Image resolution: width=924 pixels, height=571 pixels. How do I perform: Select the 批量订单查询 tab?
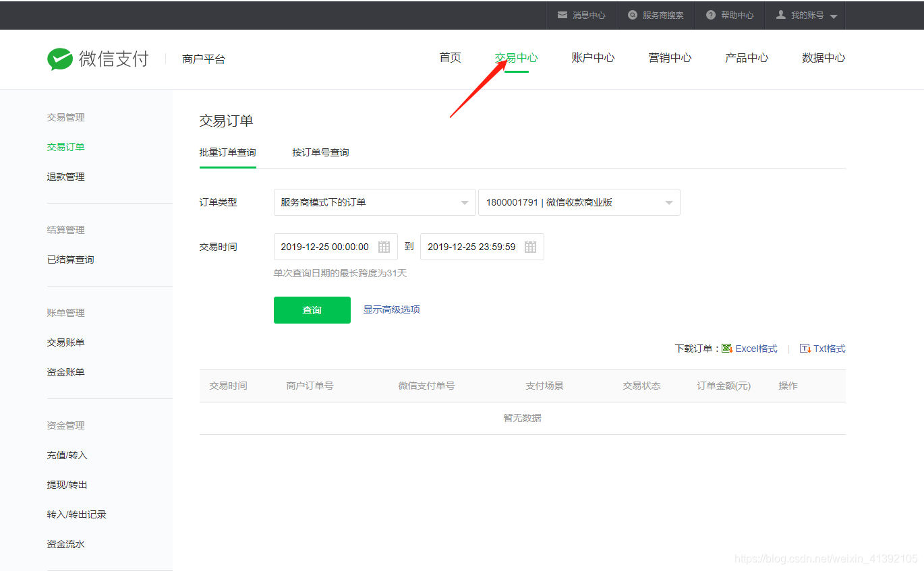(227, 152)
